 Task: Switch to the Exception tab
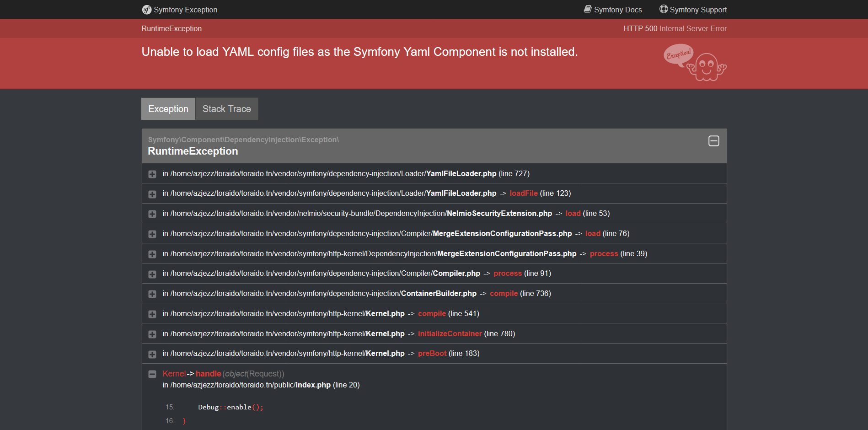coord(168,109)
